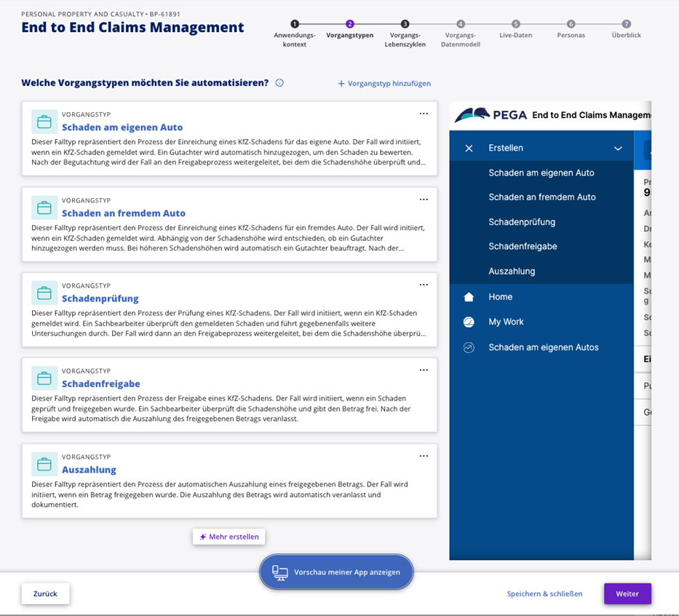Click the info icon beside the Vorgangstypen question
This screenshot has height=616, width=679.
(279, 83)
